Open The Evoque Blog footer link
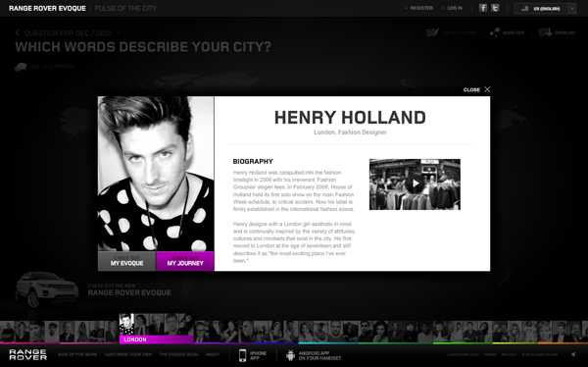Image resolution: width=588 pixels, height=367 pixels. [179, 354]
